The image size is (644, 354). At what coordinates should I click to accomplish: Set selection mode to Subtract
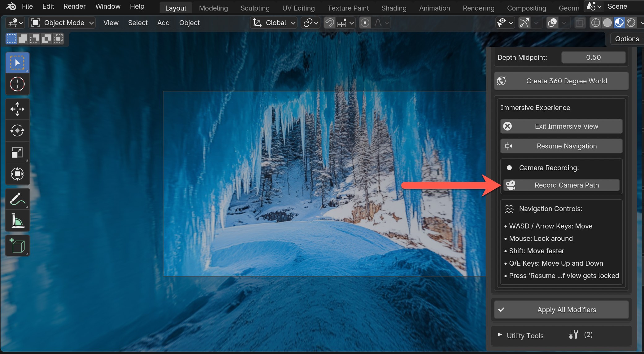tap(35, 39)
